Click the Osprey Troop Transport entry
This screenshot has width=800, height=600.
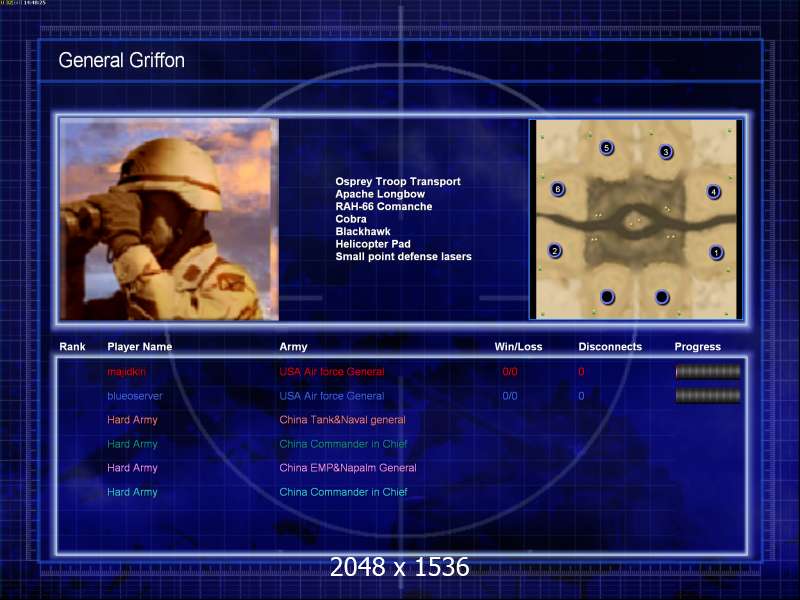click(x=398, y=182)
